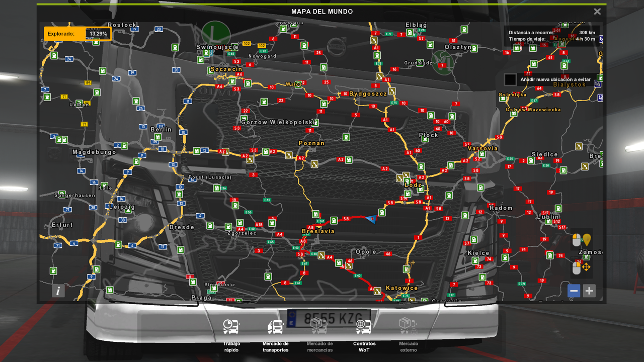
Task: Select the city label Erfurt
Action: click(x=62, y=225)
